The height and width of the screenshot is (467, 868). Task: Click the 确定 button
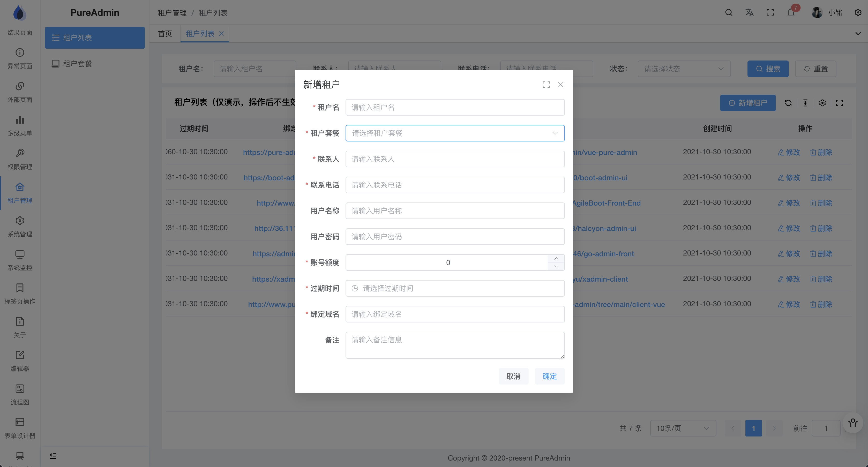tap(549, 376)
